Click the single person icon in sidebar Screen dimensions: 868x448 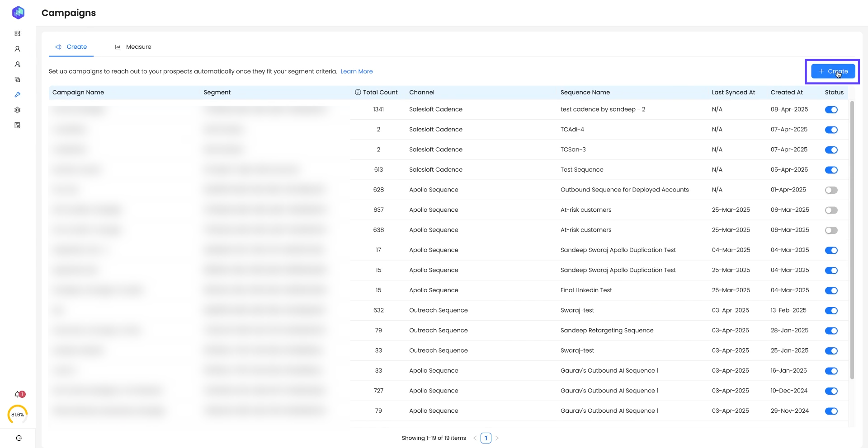(x=17, y=49)
